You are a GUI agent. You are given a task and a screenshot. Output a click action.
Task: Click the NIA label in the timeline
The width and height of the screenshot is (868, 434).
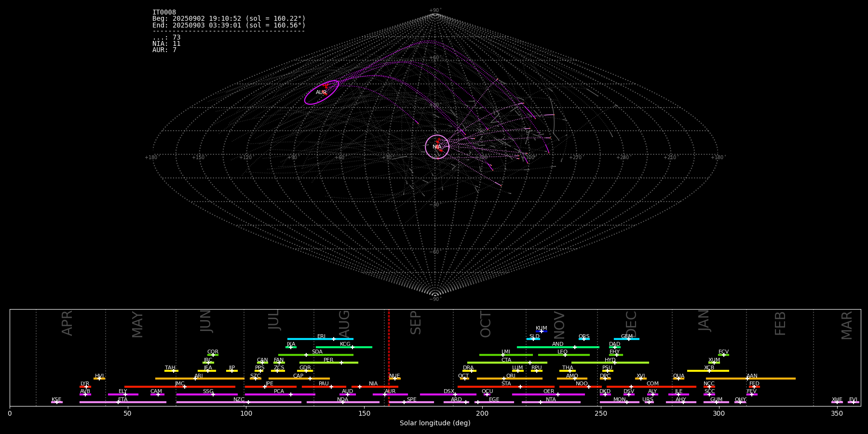[x=373, y=384]
